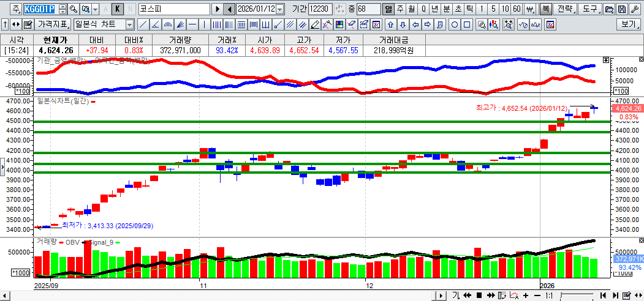Switch chart to weekly period (주)
Viewport: 644px width, 301px height.
(400, 9)
